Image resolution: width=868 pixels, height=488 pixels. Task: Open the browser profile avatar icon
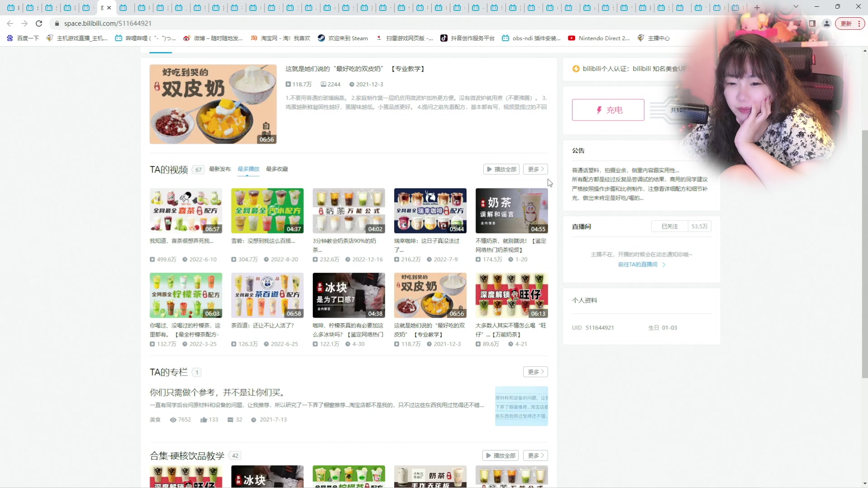click(x=826, y=23)
